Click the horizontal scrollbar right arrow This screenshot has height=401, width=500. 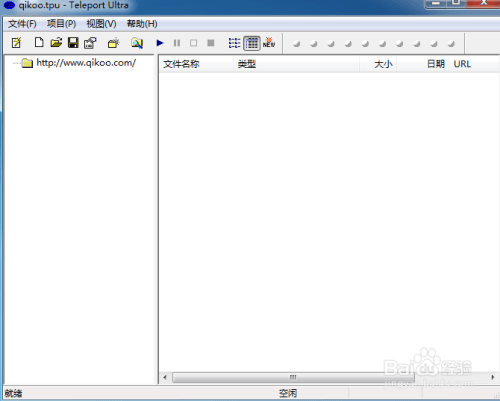(x=493, y=377)
